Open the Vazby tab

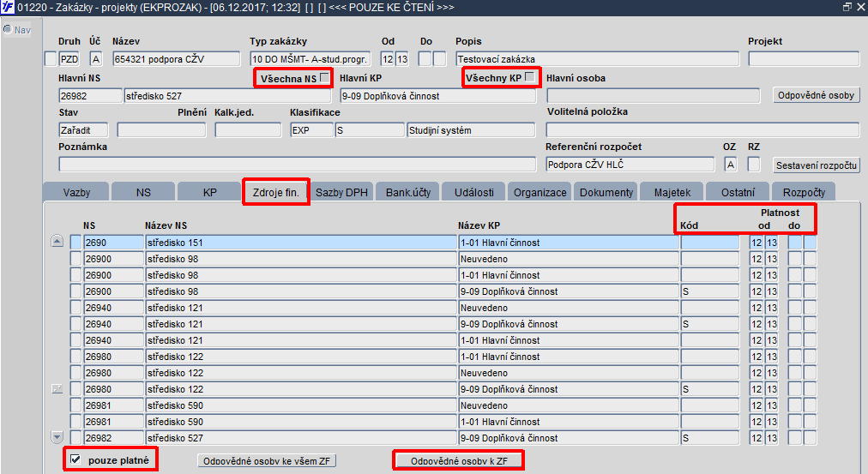[76, 192]
